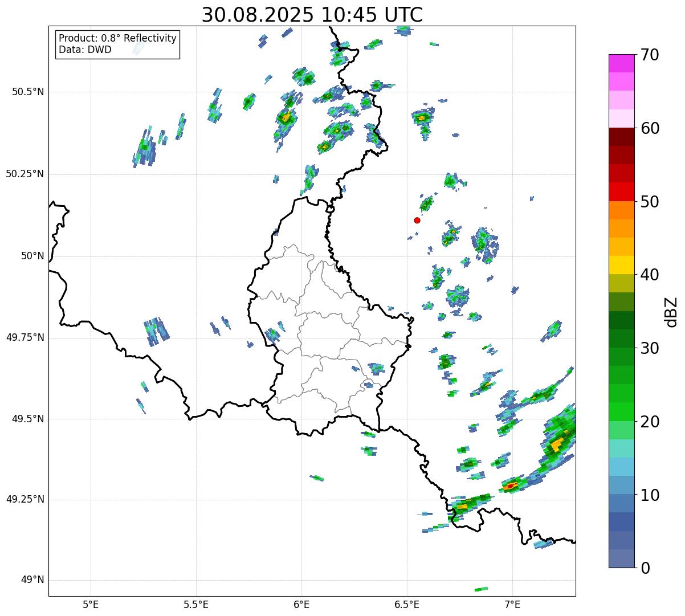
Task: Click the red station marker dot
Action: 417,220
